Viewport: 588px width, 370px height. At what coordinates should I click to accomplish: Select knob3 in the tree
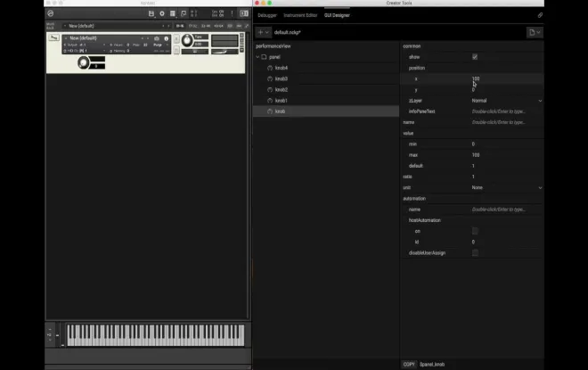(x=282, y=78)
